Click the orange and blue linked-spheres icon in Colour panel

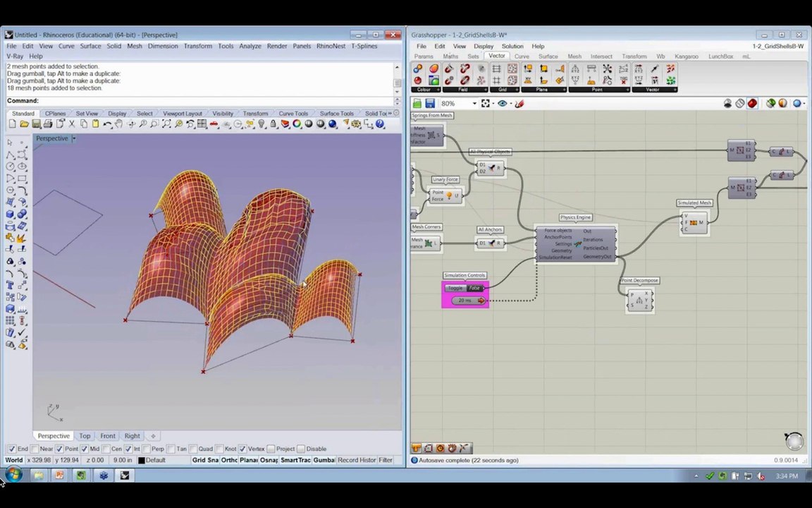click(418, 68)
